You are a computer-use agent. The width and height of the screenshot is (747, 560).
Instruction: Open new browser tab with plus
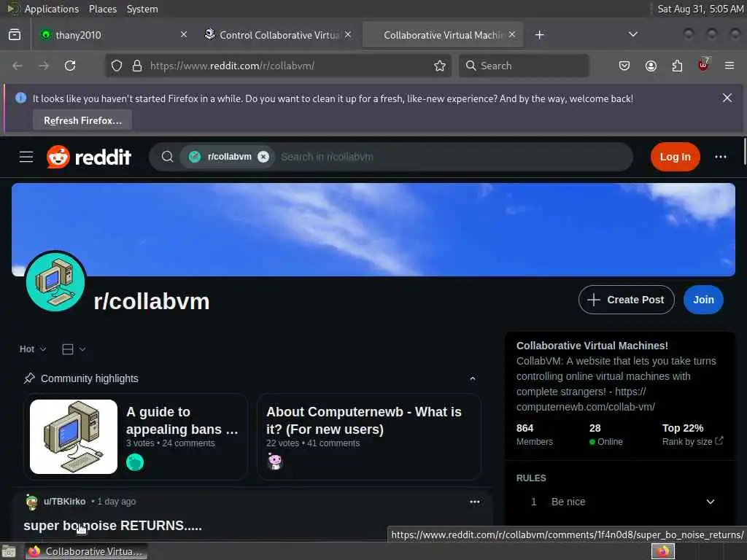pos(539,35)
